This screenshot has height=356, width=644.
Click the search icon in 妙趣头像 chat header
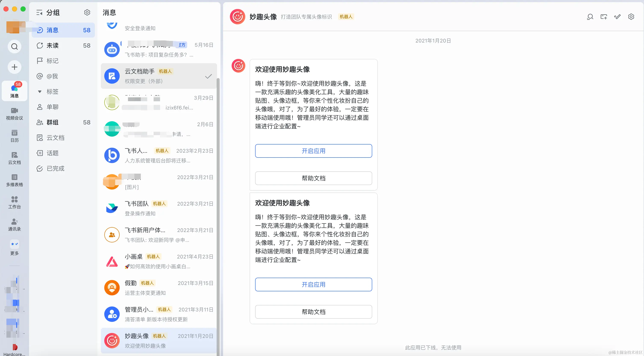[x=590, y=17]
